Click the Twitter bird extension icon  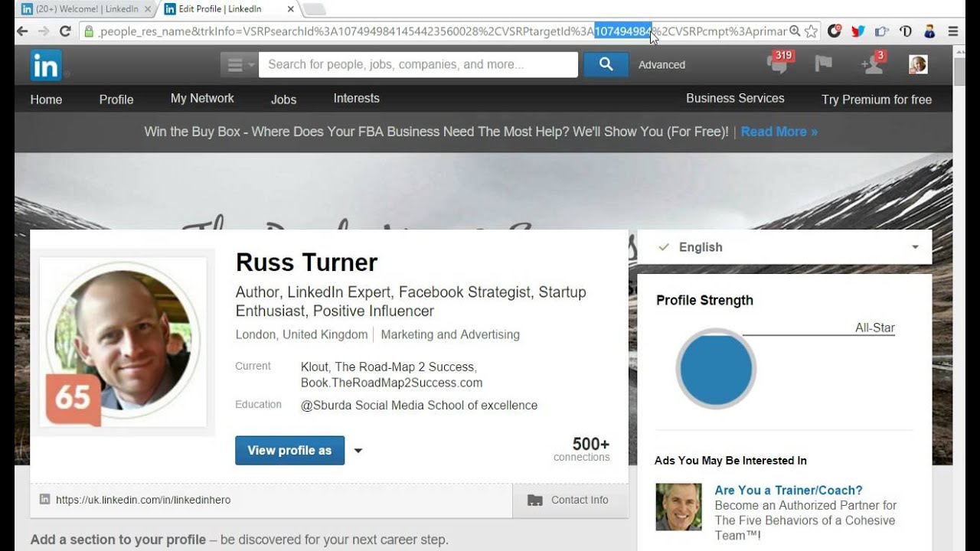pyautogui.click(x=858, y=31)
